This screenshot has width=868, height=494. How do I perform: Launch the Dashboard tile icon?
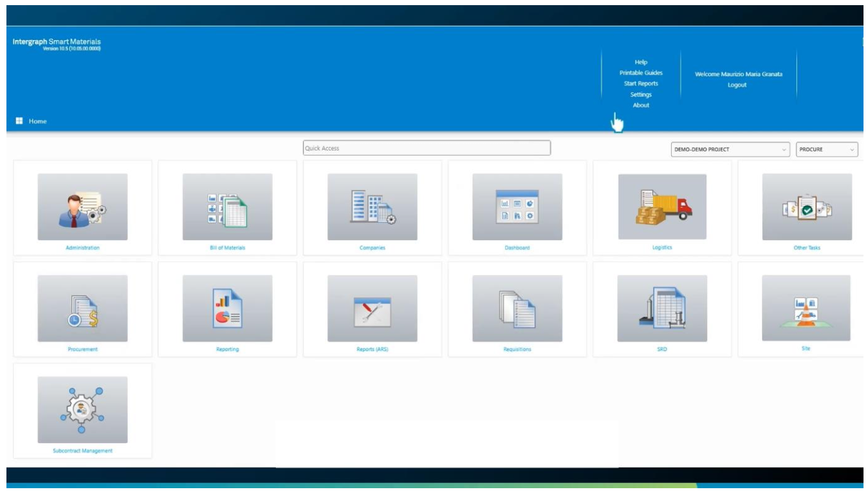pyautogui.click(x=517, y=207)
